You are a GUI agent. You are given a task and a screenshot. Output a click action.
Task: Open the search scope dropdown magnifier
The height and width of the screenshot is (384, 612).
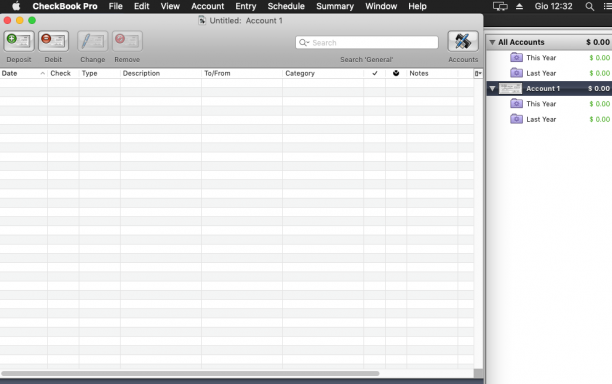point(304,43)
